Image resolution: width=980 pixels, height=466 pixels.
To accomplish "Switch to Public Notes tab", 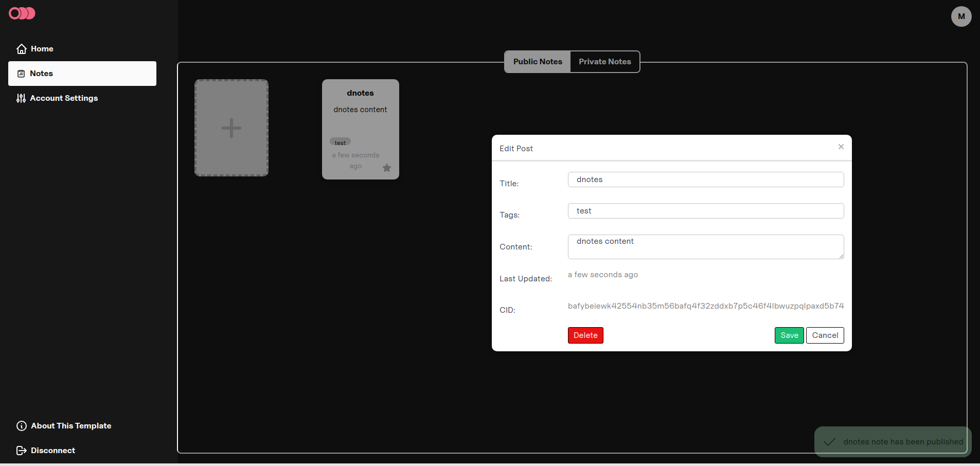I will (537, 62).
